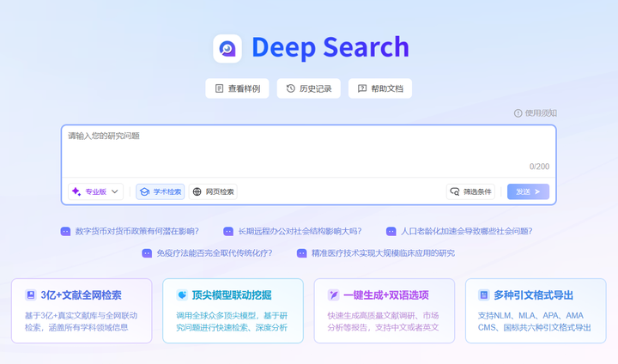Click the sparkle icon next to 专业版

(76, 191)
